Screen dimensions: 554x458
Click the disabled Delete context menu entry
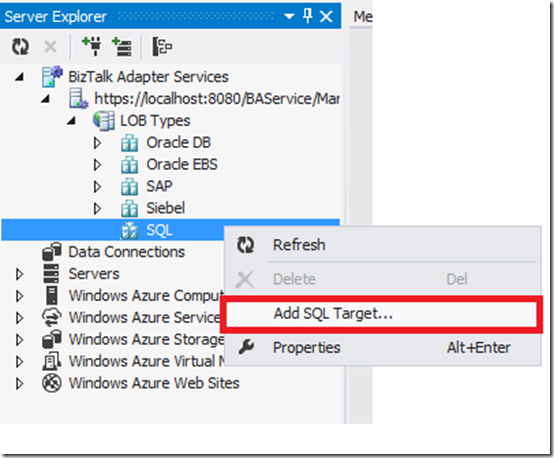pos(383,279)
